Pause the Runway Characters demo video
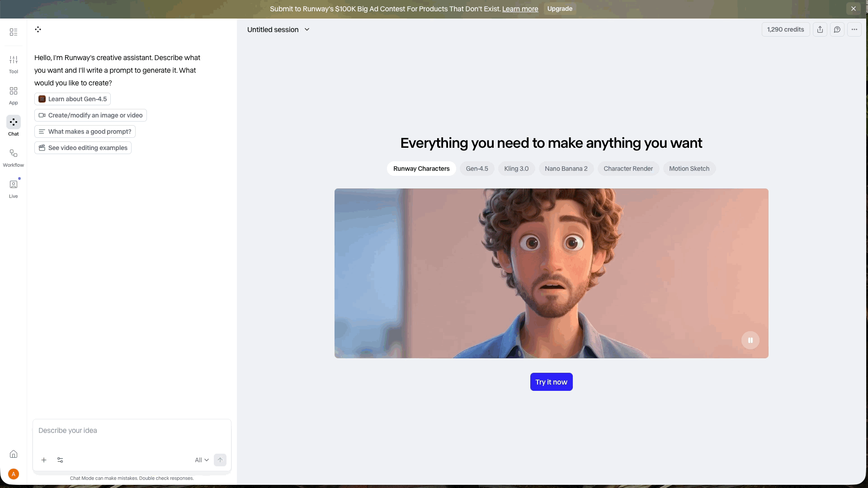Image resolution: width=868 pixels, height=488 pixels. point(750,340)
